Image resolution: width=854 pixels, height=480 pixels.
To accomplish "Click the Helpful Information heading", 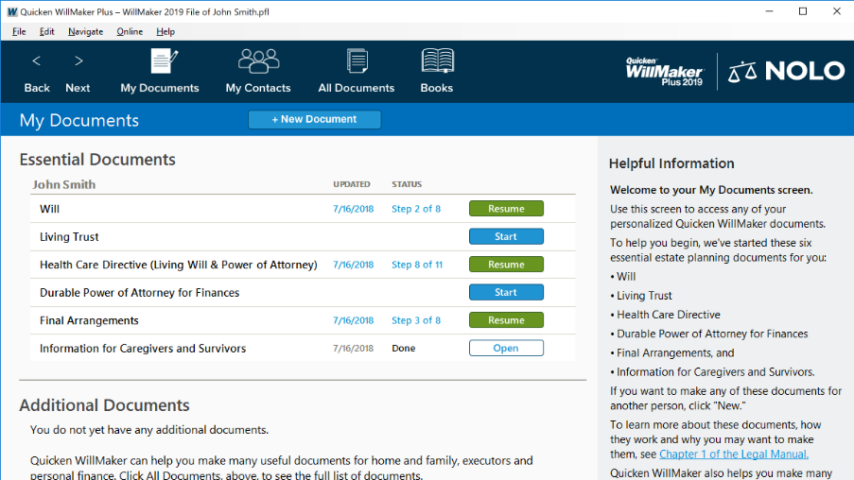I will [x=672, y=163].
